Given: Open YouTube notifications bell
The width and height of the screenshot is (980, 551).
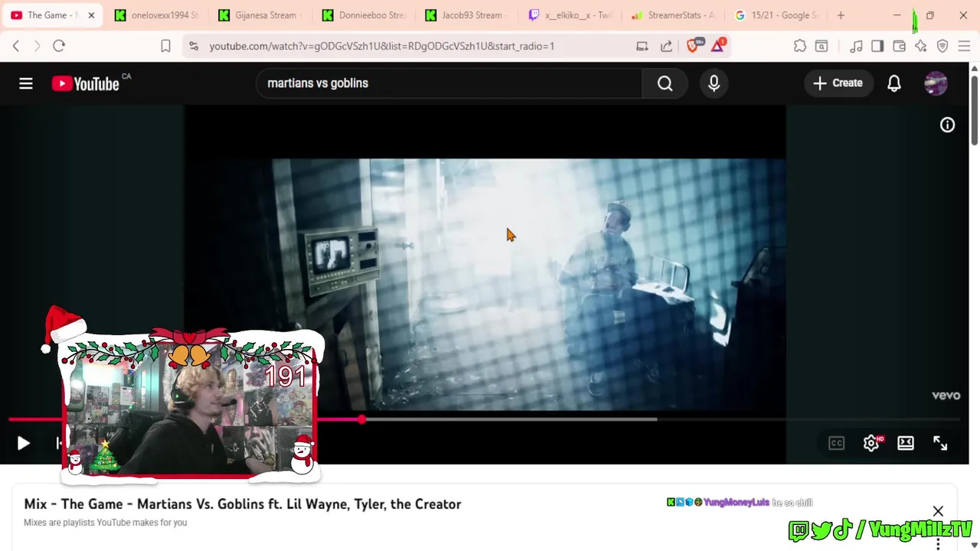Looking at the screenshot, I should point(893,83).
